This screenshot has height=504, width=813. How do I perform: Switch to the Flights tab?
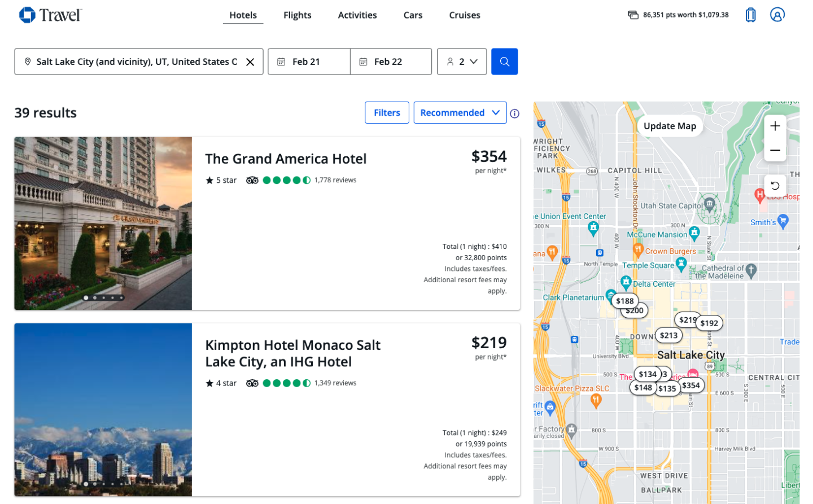[x=297, y=15]
